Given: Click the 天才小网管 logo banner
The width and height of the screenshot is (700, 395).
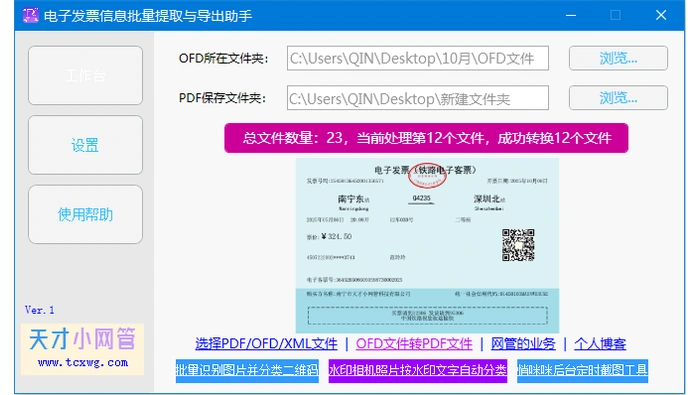Looking at the screenshot, I should click(x=83, y=349).
